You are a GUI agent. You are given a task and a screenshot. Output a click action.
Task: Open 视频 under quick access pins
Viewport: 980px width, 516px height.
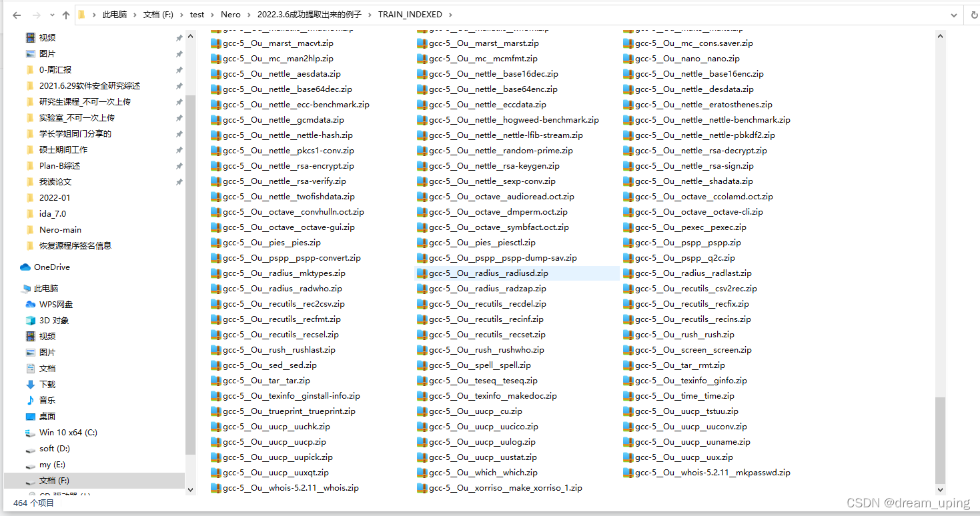(47, 38)
